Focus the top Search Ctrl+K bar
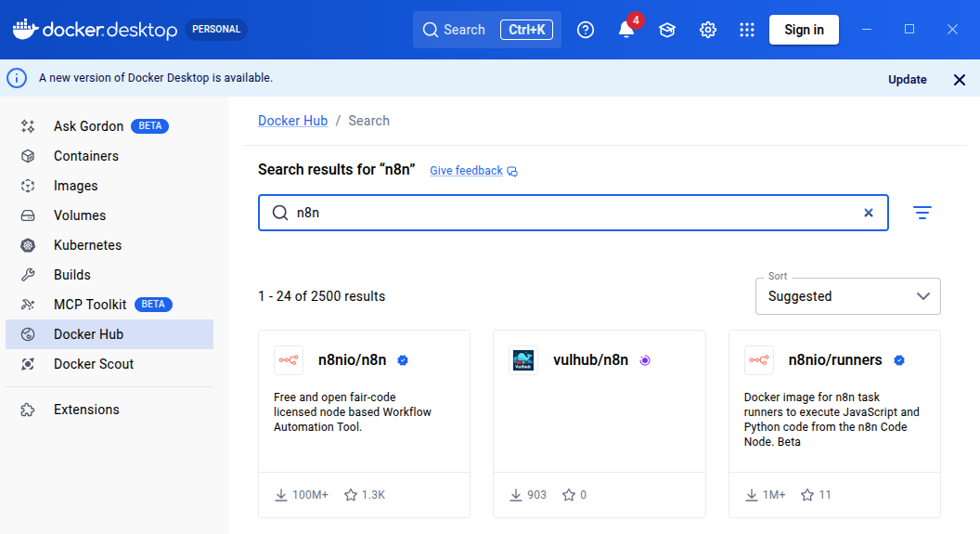Screen dimensions: 980x534 pyautogui.click(x=487, y=30)
